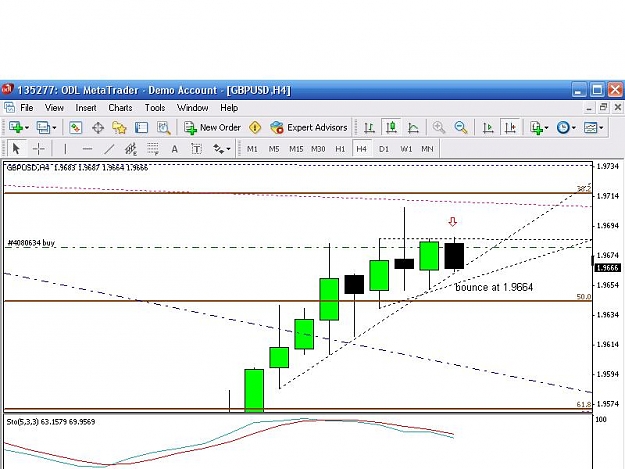Expand the Profiles dropdown arrow
The height and width of the screenshot is (469, 625).
click(x=54, y=128)
